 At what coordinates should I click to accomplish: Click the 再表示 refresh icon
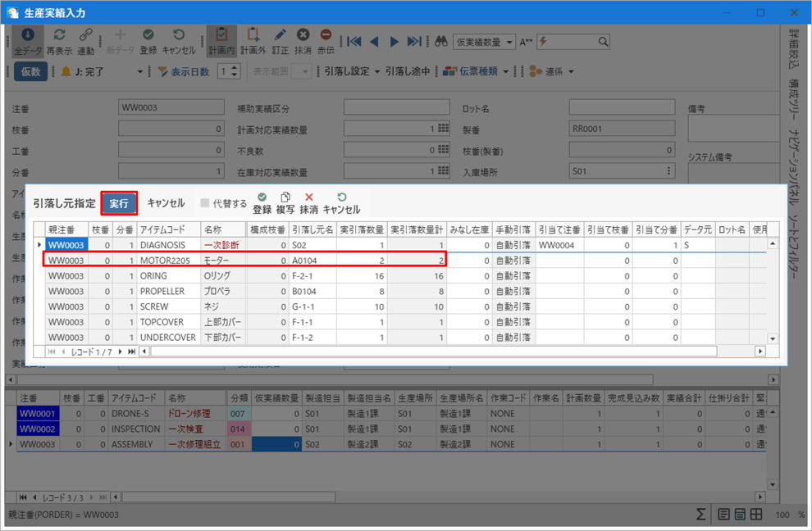59,35
